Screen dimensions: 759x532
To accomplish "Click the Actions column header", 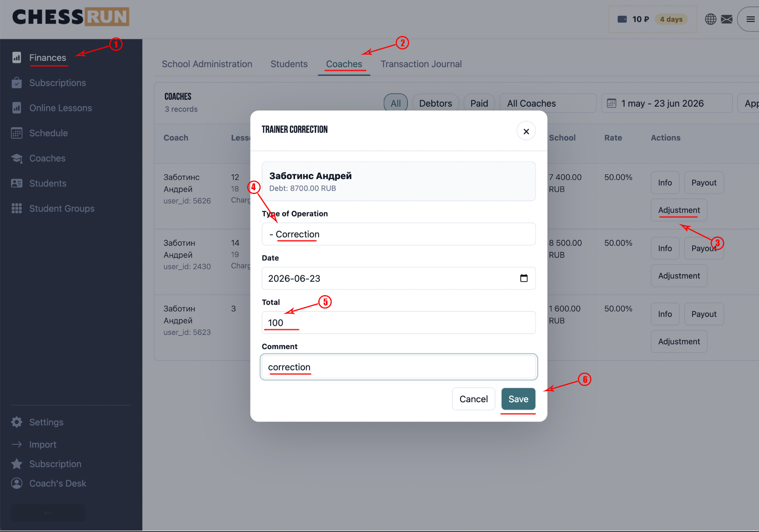I will coord(666,138).
